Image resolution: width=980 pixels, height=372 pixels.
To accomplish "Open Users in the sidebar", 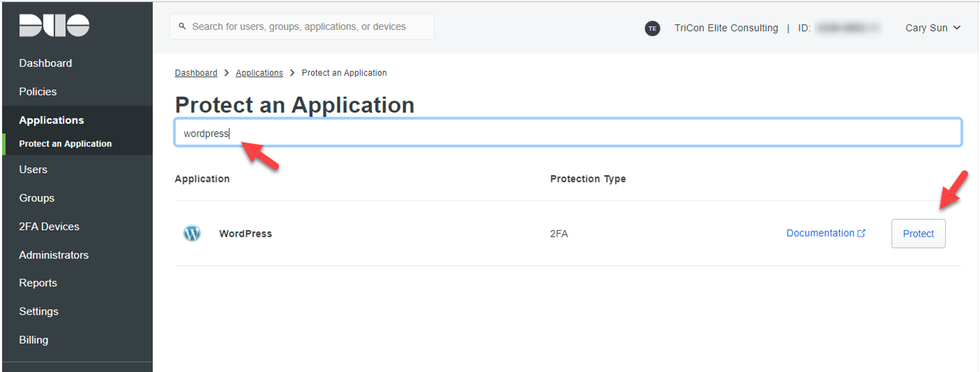I will (33, 169).
